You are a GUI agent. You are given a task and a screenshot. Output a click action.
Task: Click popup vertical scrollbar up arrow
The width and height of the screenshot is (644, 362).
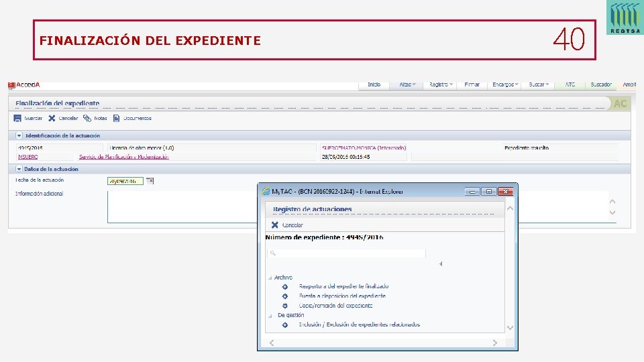pyautogui.click(x=510, y=208)
